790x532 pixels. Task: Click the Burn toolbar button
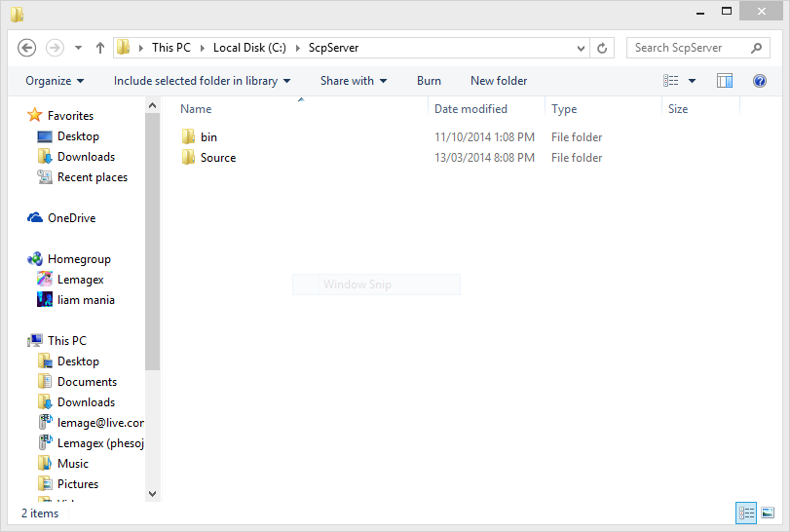[429, 81]
